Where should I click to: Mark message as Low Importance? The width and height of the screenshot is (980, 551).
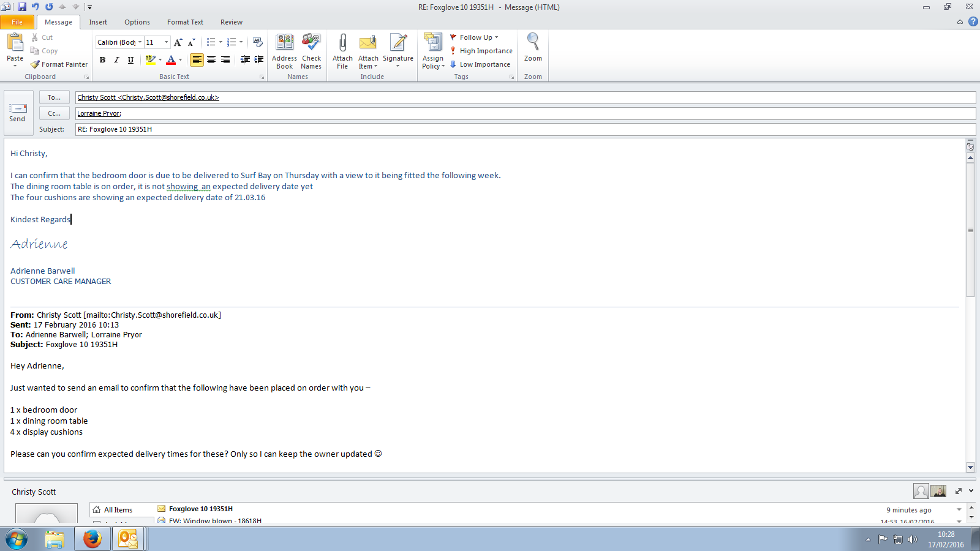[x=480, y=64]
